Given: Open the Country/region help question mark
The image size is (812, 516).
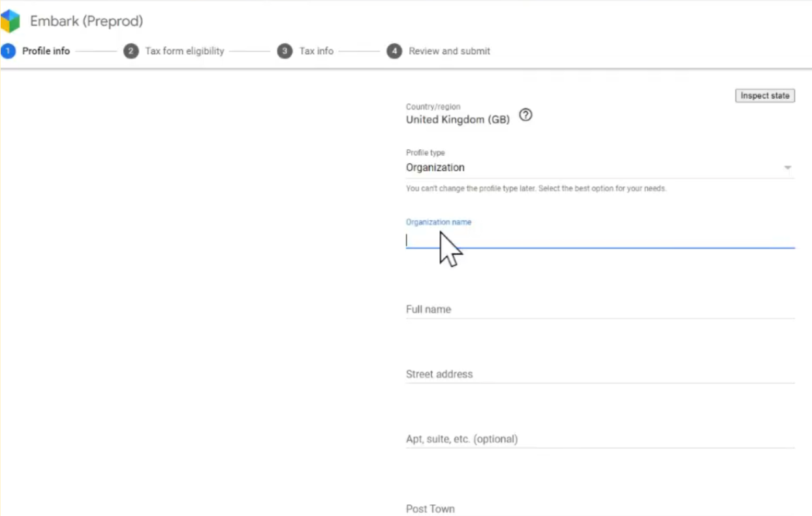Looking at the screenshot, I should point(525,115).
